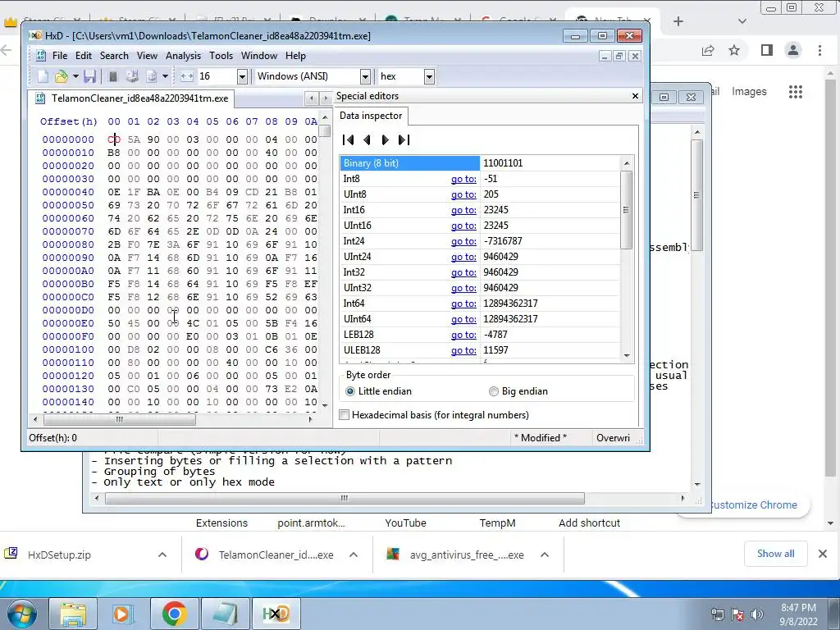The height and width of the screenshot is (630, 840).
Task: Click 'go to:' link for Int8
Action: [x=463, y=179]
